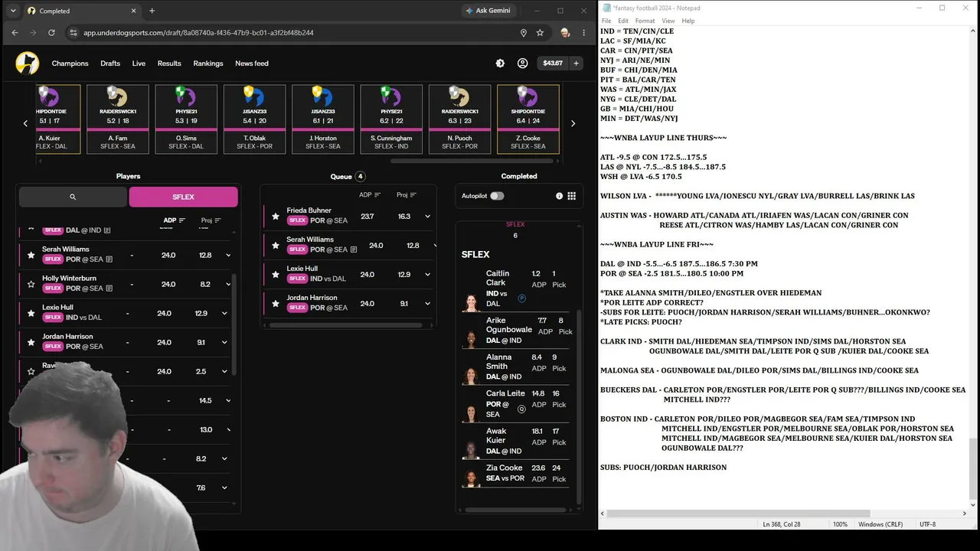Expand Jordan Harrison details in the Queue
Image resolution: width=980 pixels, height=551 pixels.
coord(427,304)
